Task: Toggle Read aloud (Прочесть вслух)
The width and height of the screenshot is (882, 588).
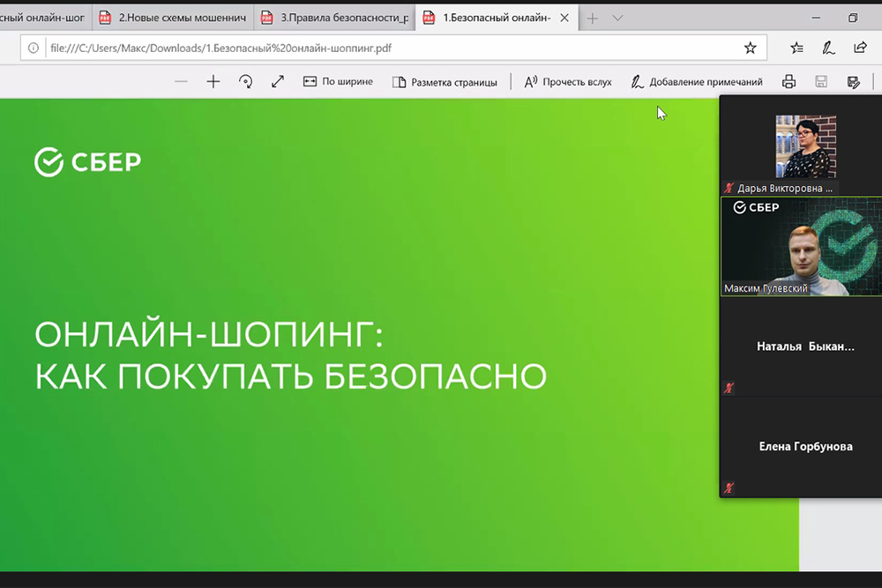Action: click(x=568, y=82)
